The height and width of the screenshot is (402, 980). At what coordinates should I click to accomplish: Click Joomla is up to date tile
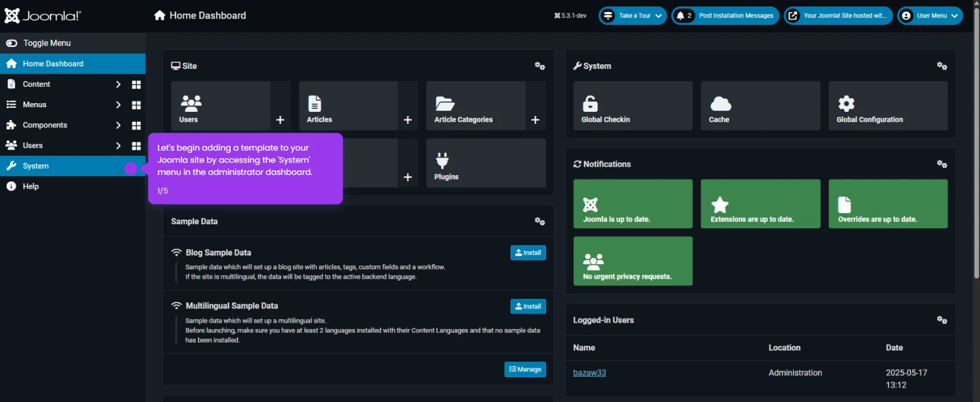pyautogui.click(x=633, y=204)
